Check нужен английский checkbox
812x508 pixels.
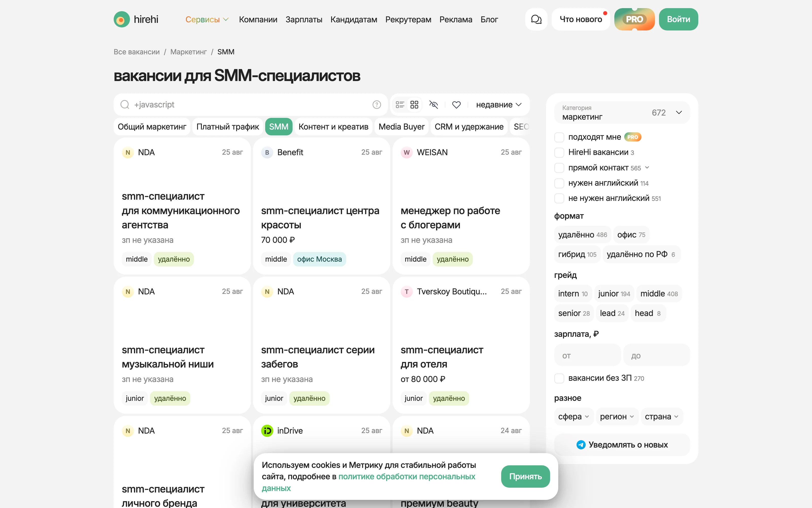point(559,183)
